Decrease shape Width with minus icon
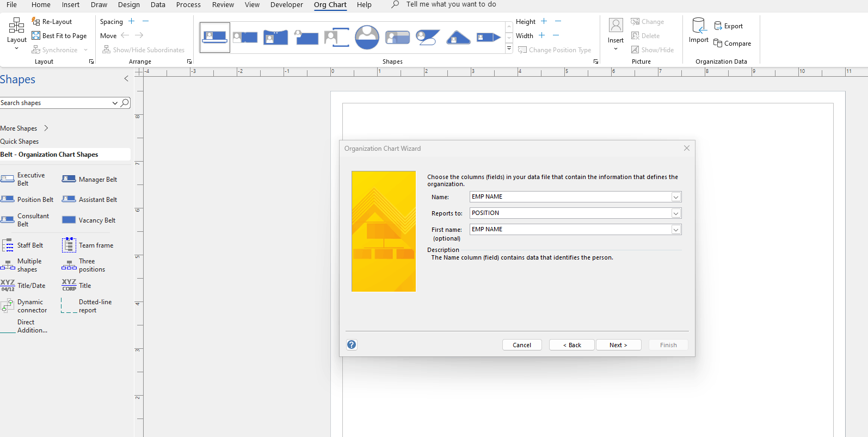 [x=556, y=35]
